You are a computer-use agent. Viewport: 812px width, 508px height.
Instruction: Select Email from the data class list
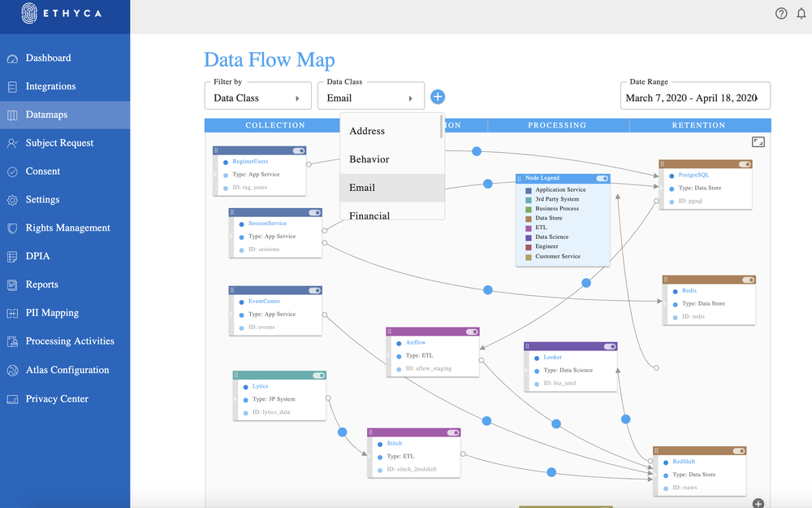(x=392, y=188)
